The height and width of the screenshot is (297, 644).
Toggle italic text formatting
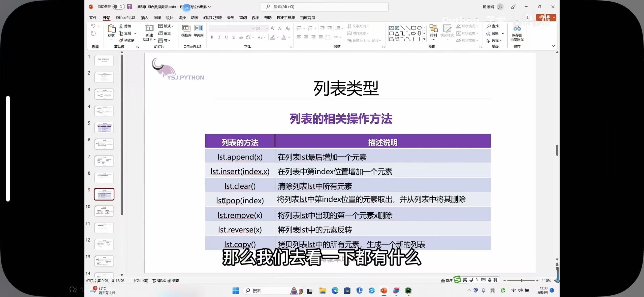(x=219, y=37)
